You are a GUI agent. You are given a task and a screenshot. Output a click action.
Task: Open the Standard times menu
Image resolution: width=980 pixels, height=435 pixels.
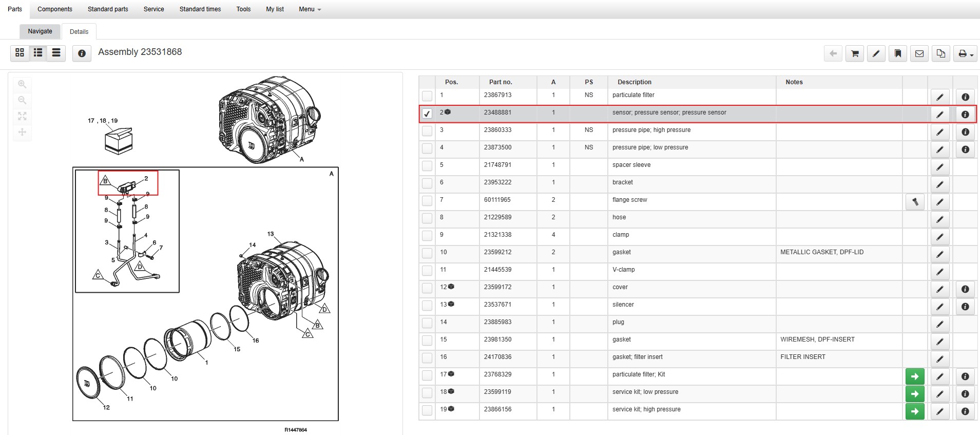[200, 9]
